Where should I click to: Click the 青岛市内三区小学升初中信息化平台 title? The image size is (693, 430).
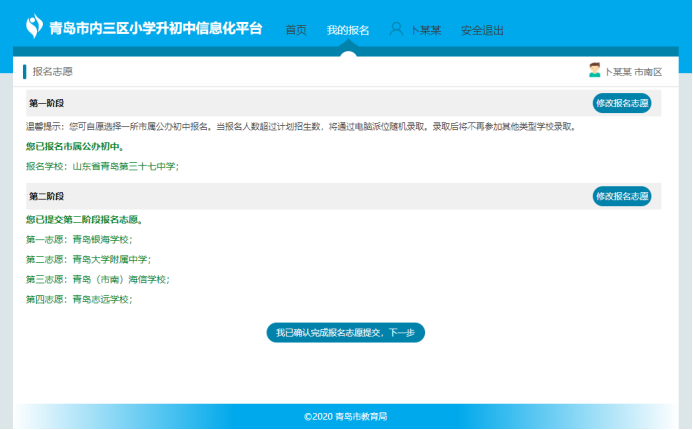pyautogui.click(x=156, y=27)
